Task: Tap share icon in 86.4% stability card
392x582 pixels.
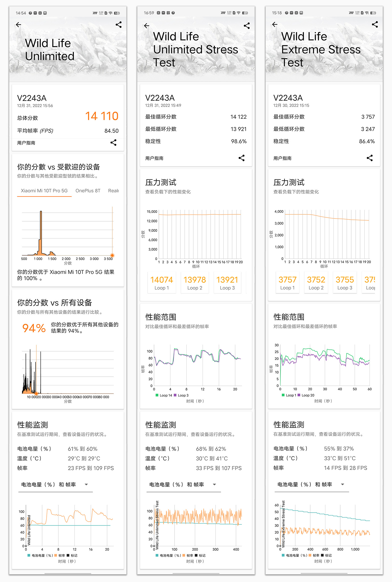Action: coord(370,158)
